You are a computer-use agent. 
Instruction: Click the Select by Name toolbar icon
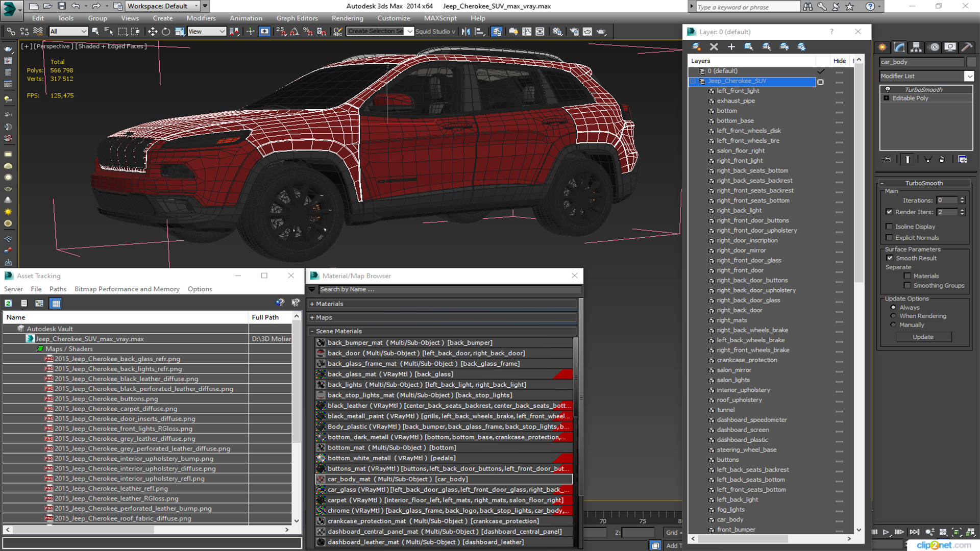click(109, 32)
